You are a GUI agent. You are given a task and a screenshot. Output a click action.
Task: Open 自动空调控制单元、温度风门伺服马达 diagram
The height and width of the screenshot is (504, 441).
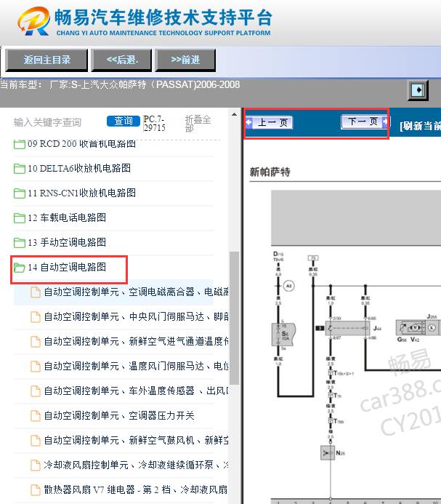tap(137, 366)
